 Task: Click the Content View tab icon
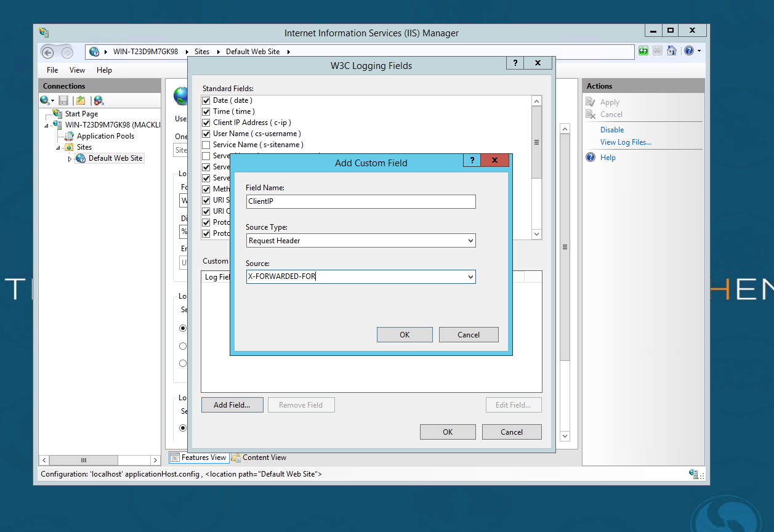coord(236,457)
